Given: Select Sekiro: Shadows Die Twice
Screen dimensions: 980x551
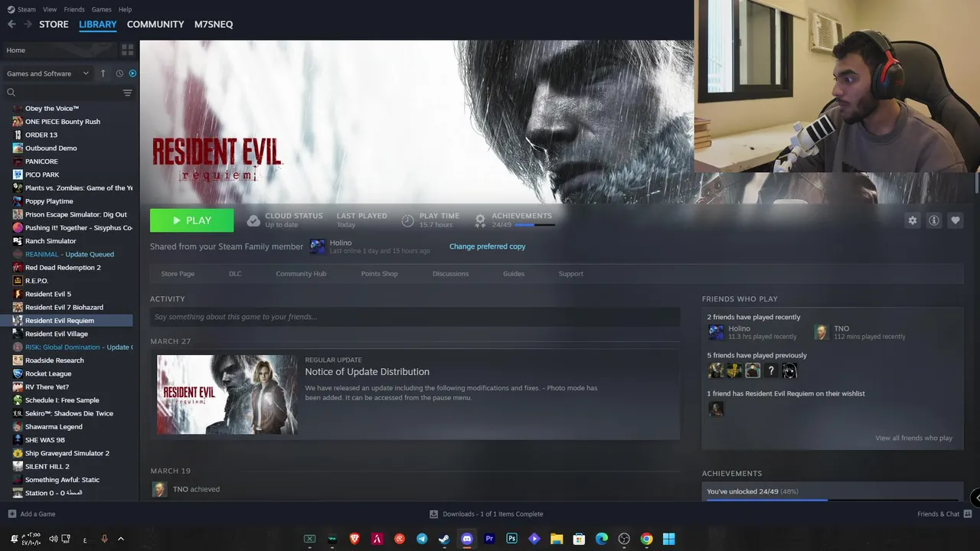Looking at the screenshot, I should 69,413.
